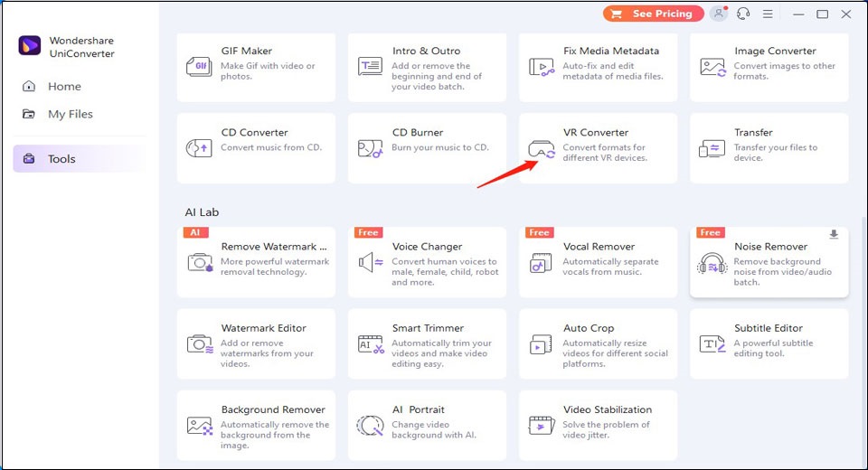Click the Noise Remover download arrow
Screen dimensions: 868x470
[834, 235]
